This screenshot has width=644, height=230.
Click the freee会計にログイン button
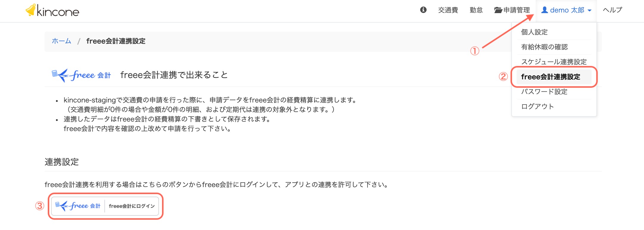coord(105,206)
